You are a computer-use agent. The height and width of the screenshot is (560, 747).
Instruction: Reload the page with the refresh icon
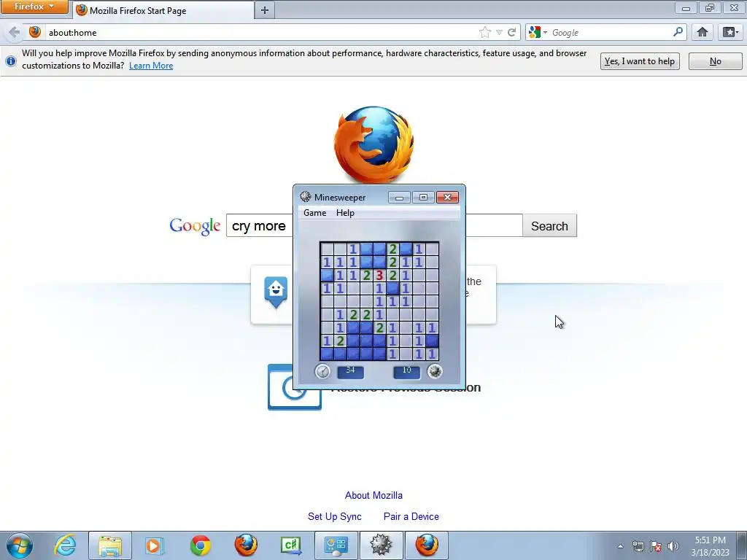511,32
